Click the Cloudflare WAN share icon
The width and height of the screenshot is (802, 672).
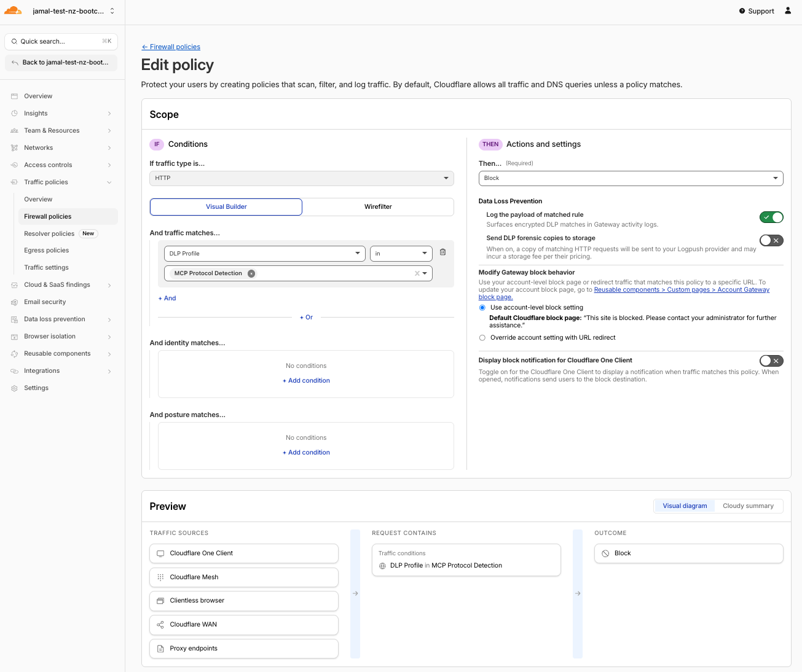pyautogui.click(x=160, y=625)
